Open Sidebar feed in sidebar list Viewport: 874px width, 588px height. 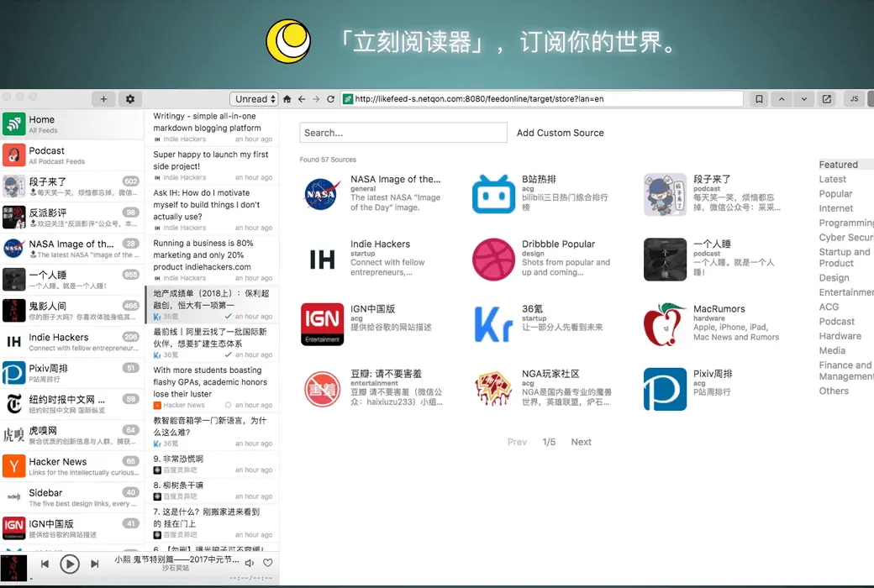[x=72, y=498]
